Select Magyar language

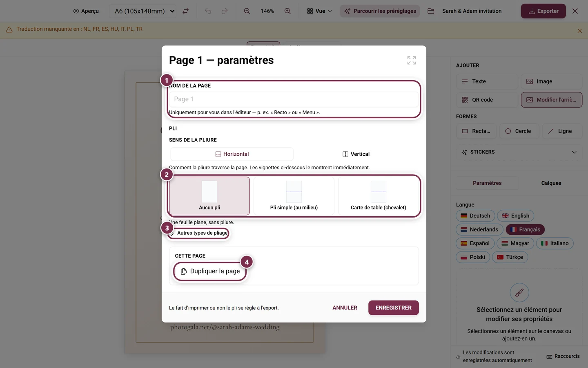point(515,243)
